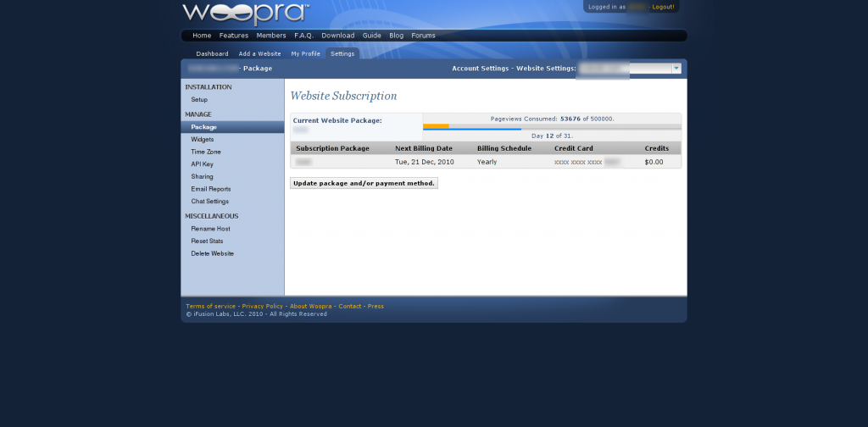This screenshot has width=868, height=427.
Task: Open Sharing settings
Action: point(202,176)
